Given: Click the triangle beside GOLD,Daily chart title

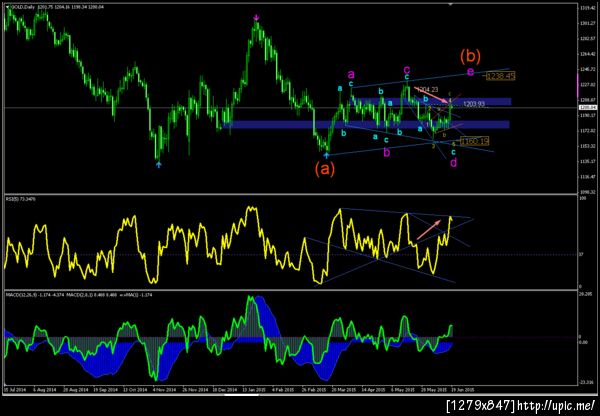Looking at the screenshot, I should click(x=8, y=7).
